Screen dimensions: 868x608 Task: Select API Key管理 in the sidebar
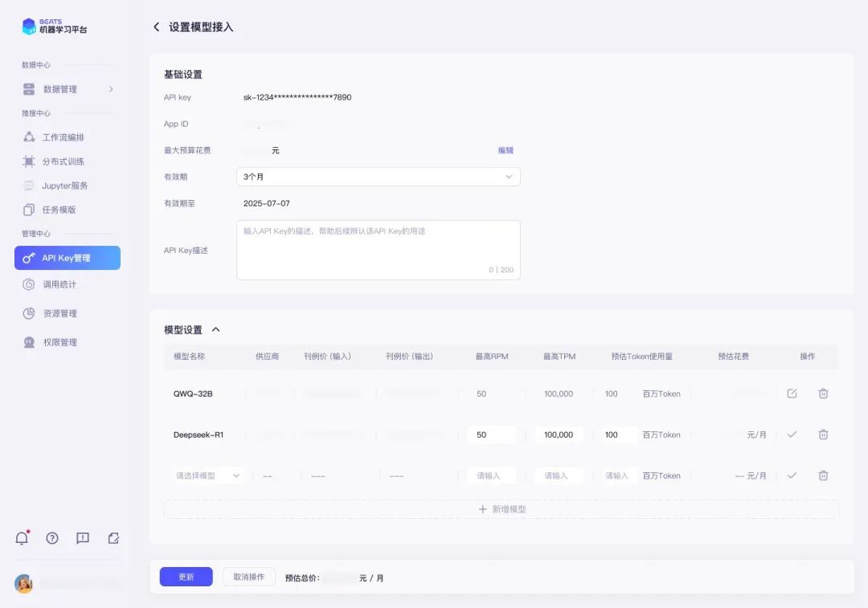click(x=68, y=257)
